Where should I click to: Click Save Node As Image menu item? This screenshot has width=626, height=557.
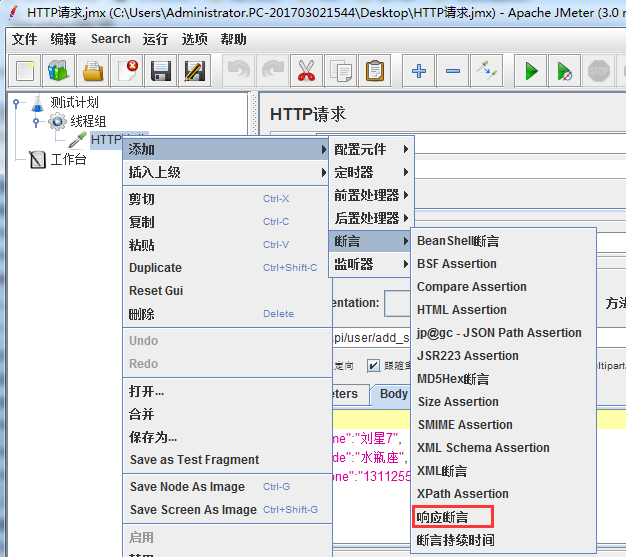[x=227, y=487]
